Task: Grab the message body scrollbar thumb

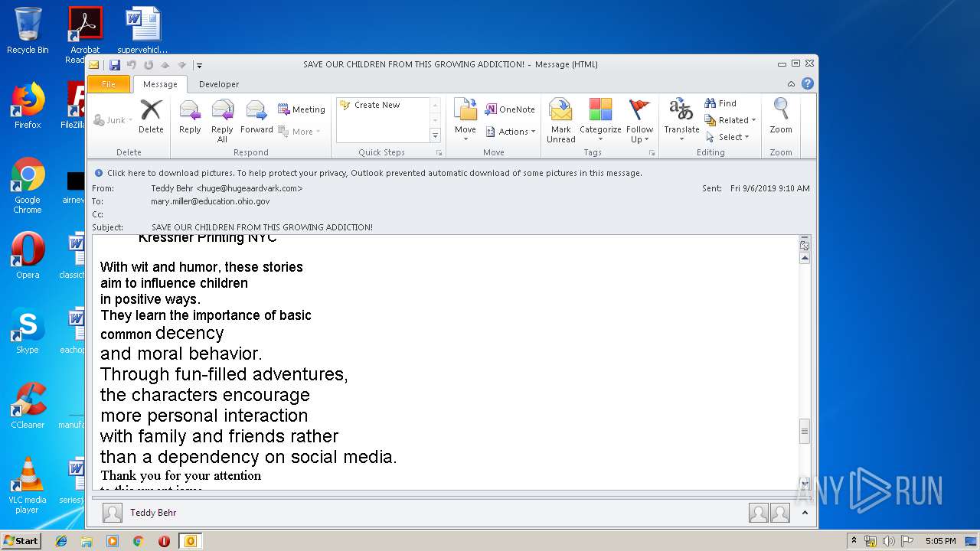Action: pyautogui.click(x=804, y=431)
